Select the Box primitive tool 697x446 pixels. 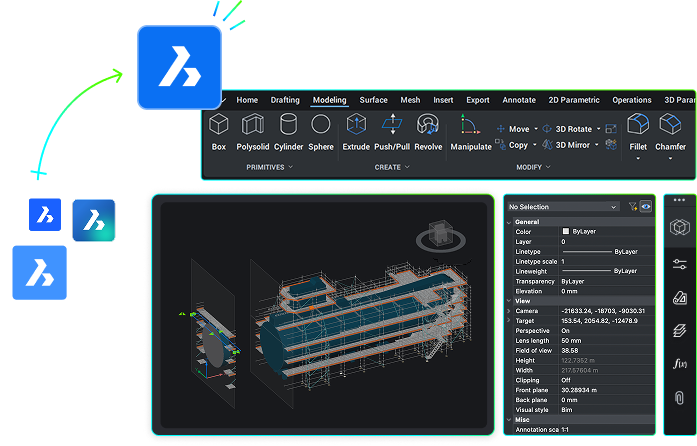tap(219, 132)
